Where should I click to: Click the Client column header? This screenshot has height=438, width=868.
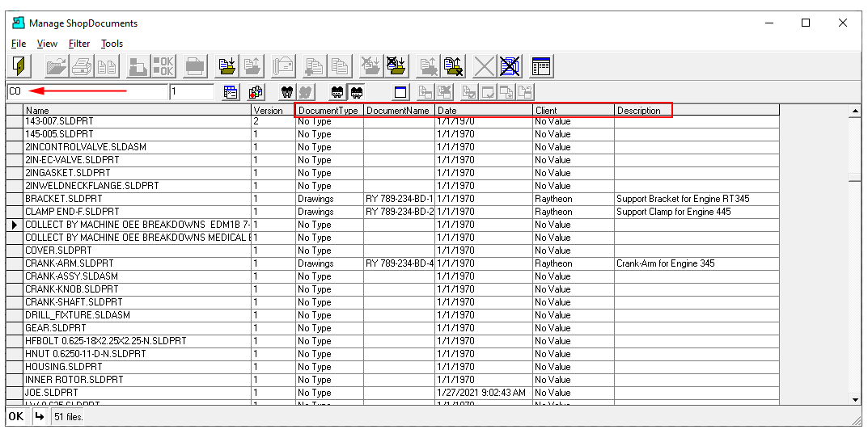[574, 110]
